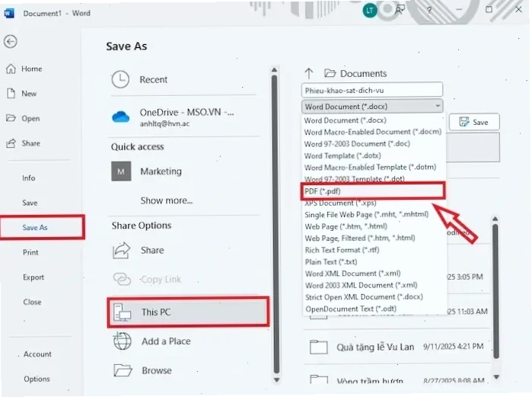This screenshot has height=397, width=532.
Task: Click the back arrow to return to document
Action: [11, 42]
